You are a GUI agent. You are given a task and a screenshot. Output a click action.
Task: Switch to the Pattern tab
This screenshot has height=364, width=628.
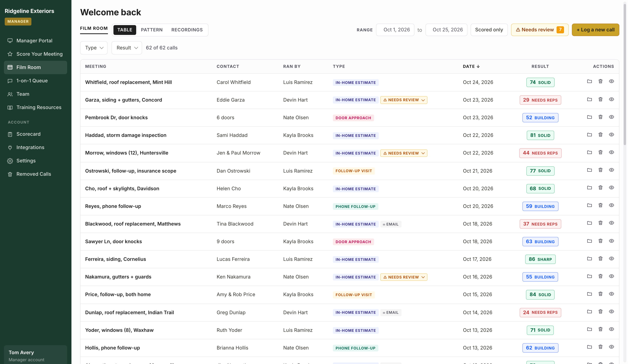[152, 30]
